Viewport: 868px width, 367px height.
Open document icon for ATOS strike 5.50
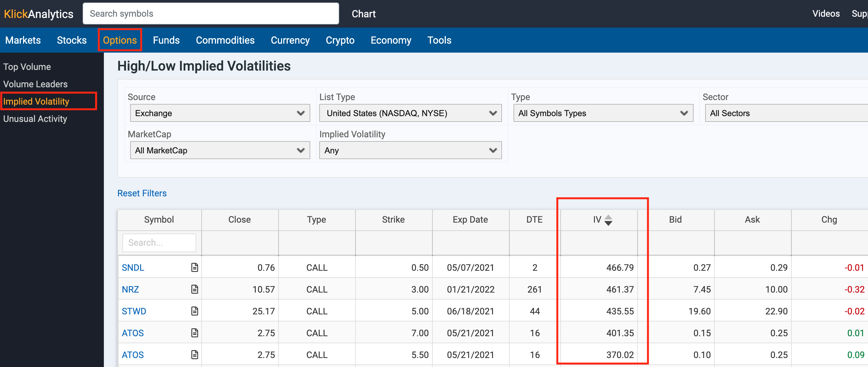point(195,355)
